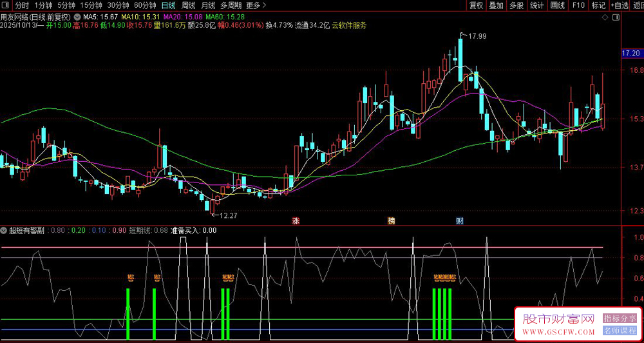This screenshot has height=343, width=644.
Task: Click the 17.20 price label on axis
Action: click(630, 53)
